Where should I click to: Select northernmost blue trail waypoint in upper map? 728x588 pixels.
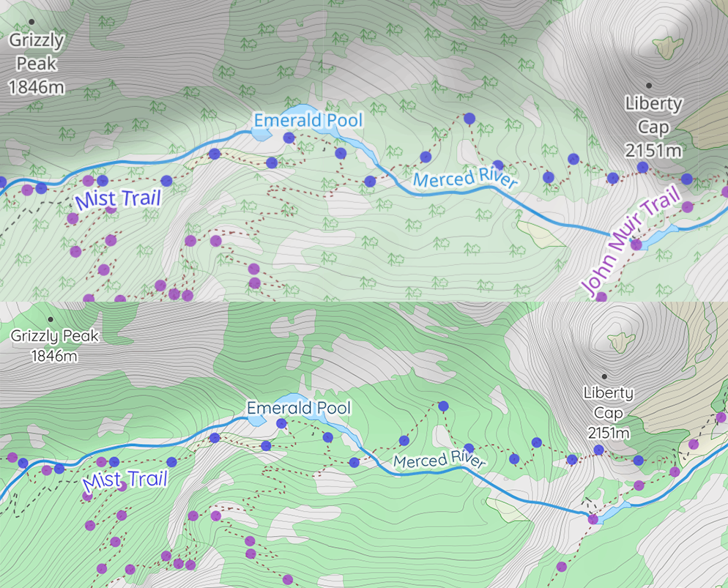pyautogui.click(x=469, y=118)
